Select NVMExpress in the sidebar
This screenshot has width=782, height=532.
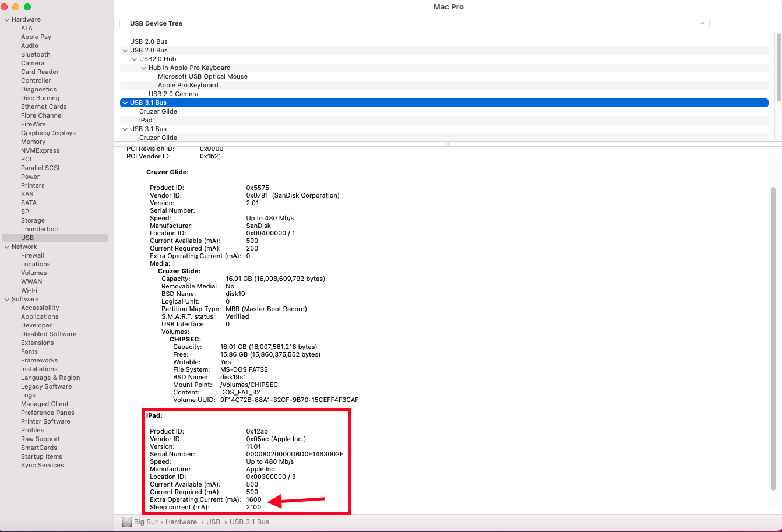pos(40,150)
